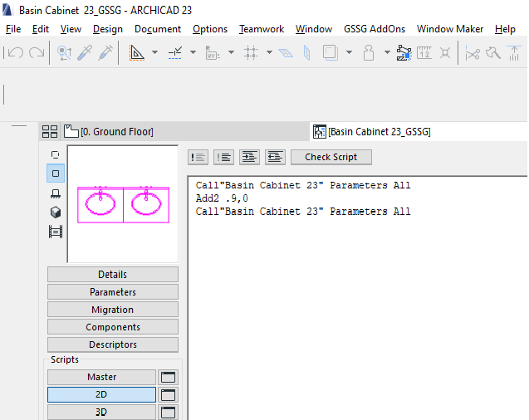
Task: Open the Options menu
Action: point(210,29)
